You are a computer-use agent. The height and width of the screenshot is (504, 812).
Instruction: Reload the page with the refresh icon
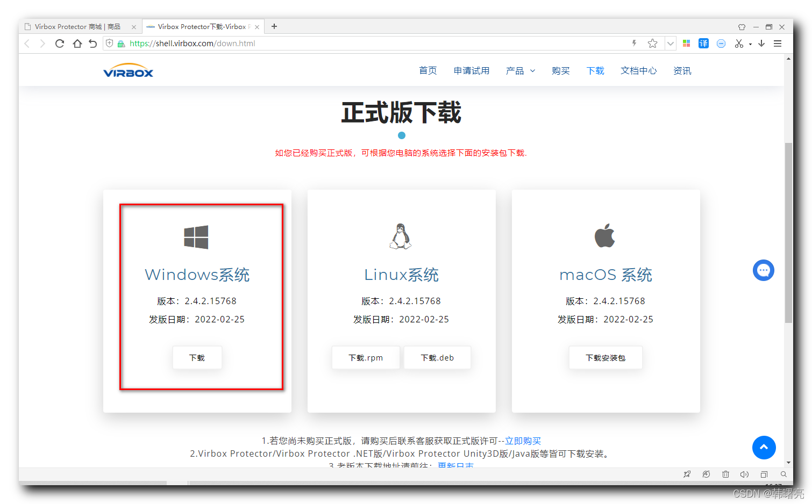[60, 44]
